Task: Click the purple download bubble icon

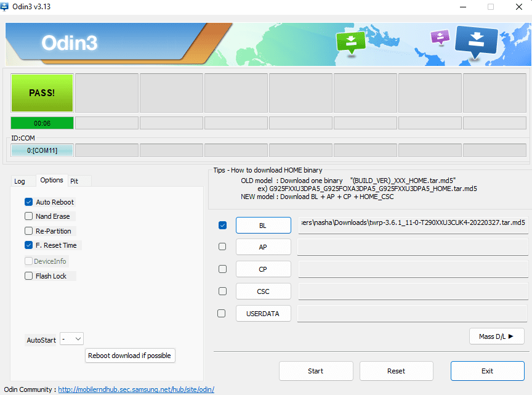Action: pyautogui.click(x=440, y=37)
